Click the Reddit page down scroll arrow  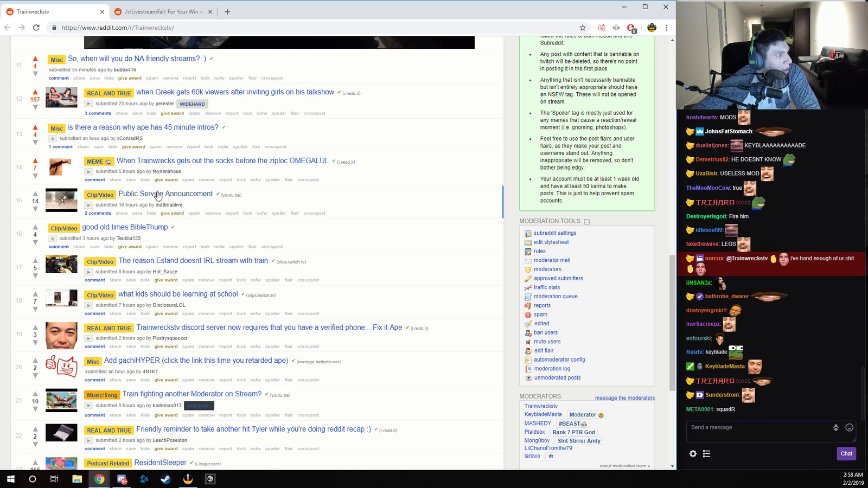(x=673, y=466)
